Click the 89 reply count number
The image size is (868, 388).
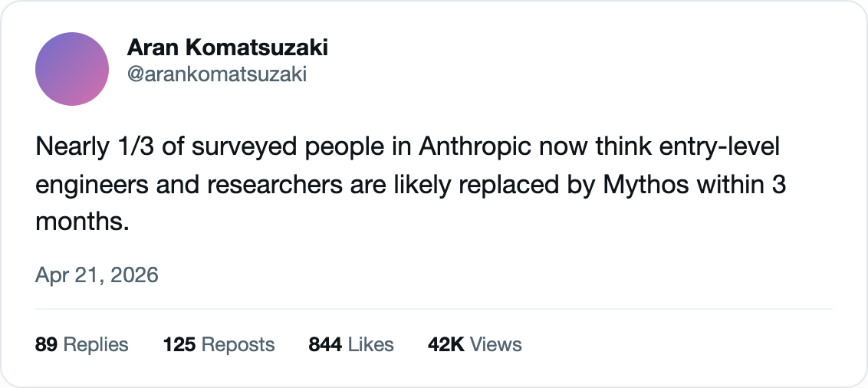tap(46, 345)
